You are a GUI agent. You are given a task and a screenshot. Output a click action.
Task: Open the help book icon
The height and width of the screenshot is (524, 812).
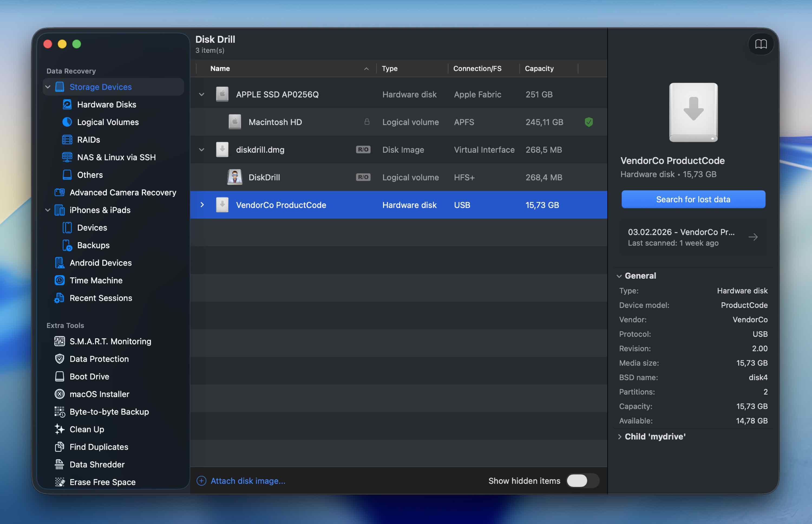pos(761,44)
